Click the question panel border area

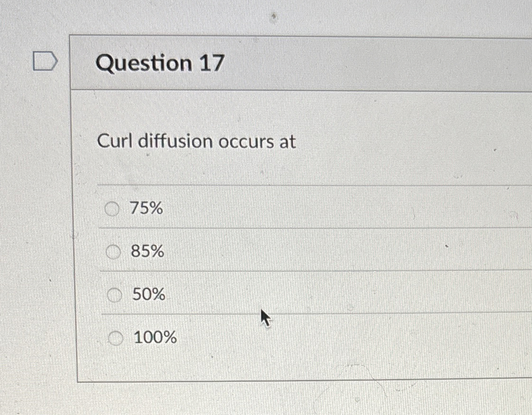76,214
